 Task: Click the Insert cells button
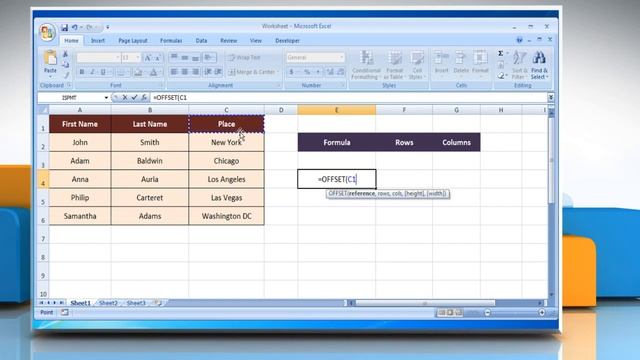tap(441, 63)
